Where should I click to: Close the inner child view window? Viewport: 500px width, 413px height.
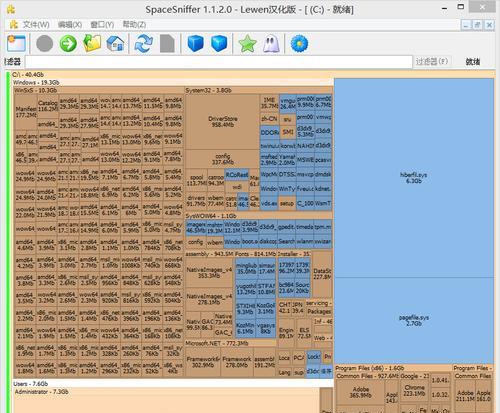pyautogui.click(x=489, y=25)
